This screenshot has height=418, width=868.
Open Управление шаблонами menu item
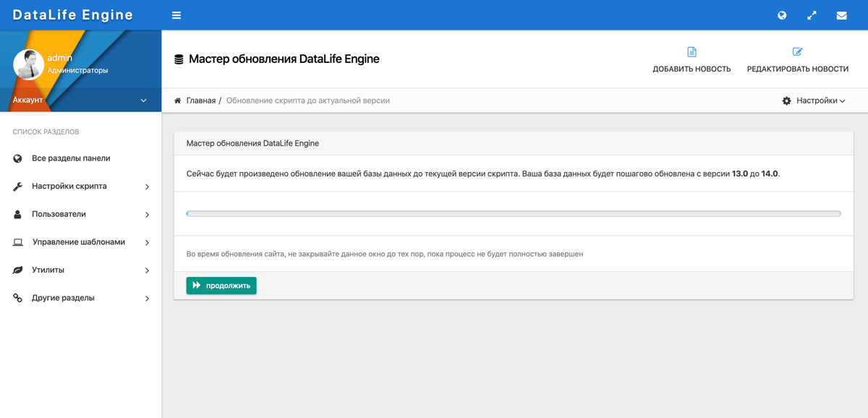click(x=79, y=242)
